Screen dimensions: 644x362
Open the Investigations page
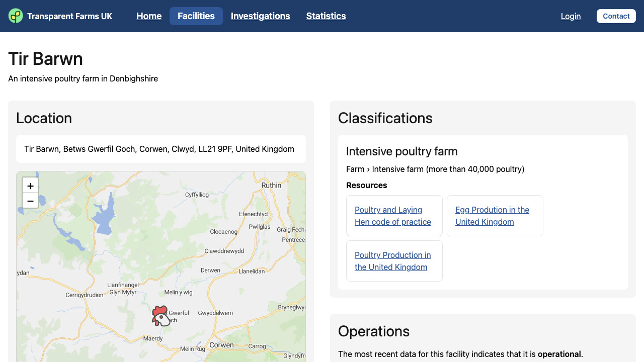coord(260,16)
